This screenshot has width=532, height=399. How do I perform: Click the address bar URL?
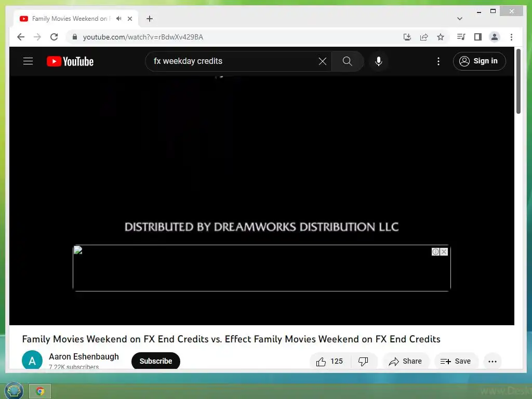pyautogui.click(x=143, y=37)
